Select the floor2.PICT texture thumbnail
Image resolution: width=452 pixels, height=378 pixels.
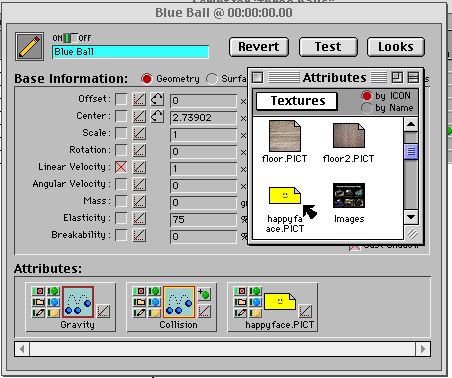[x=349, y=135]
